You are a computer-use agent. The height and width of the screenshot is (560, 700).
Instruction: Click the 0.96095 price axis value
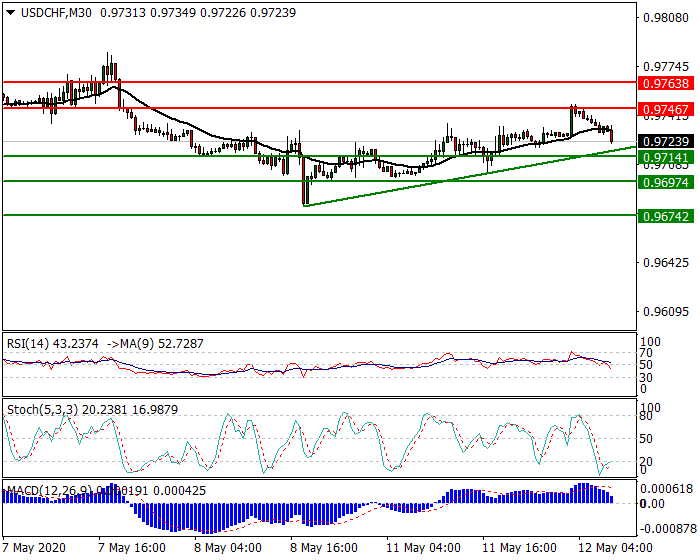666,311
